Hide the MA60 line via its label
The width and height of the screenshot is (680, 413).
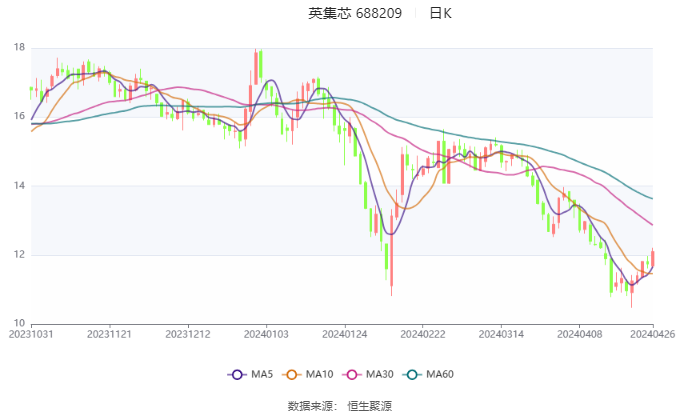[x=440, y=374]
